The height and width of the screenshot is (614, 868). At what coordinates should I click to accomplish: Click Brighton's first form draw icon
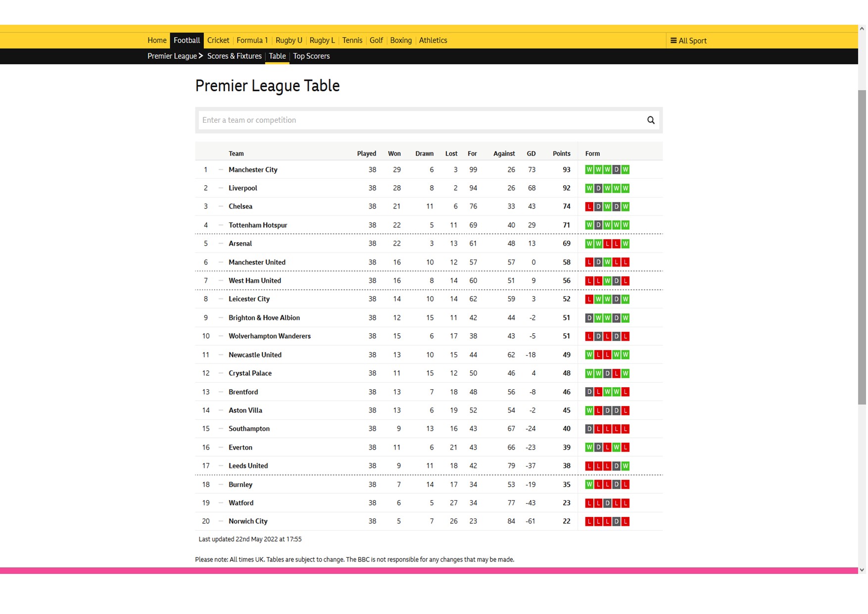pyautogui.click(x=589, y=318)
